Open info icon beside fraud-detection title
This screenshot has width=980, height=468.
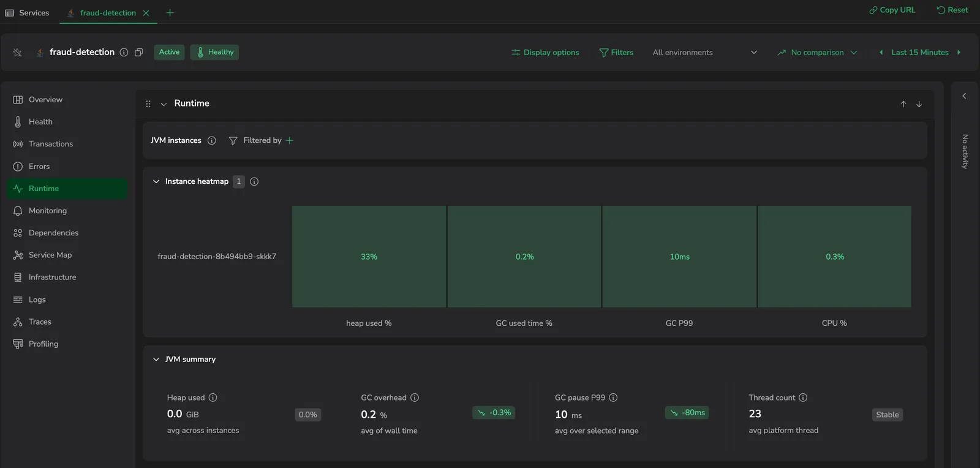124,52
